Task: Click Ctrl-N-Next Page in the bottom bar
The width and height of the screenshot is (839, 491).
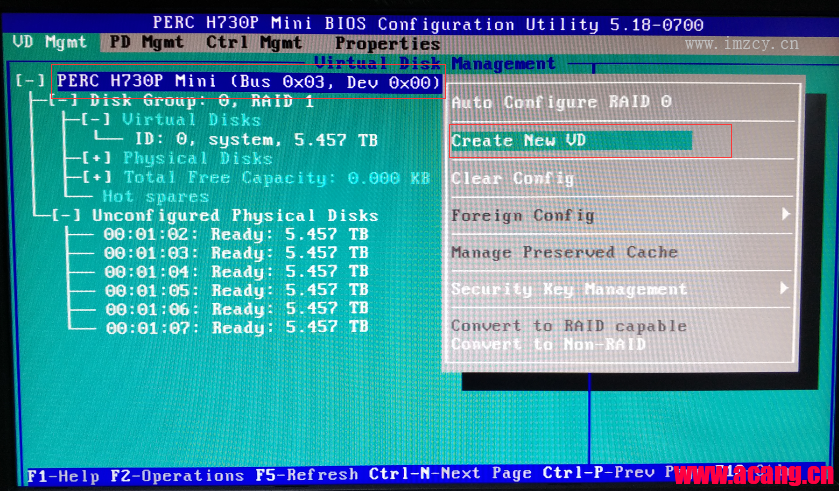Action: click(451, 473)
